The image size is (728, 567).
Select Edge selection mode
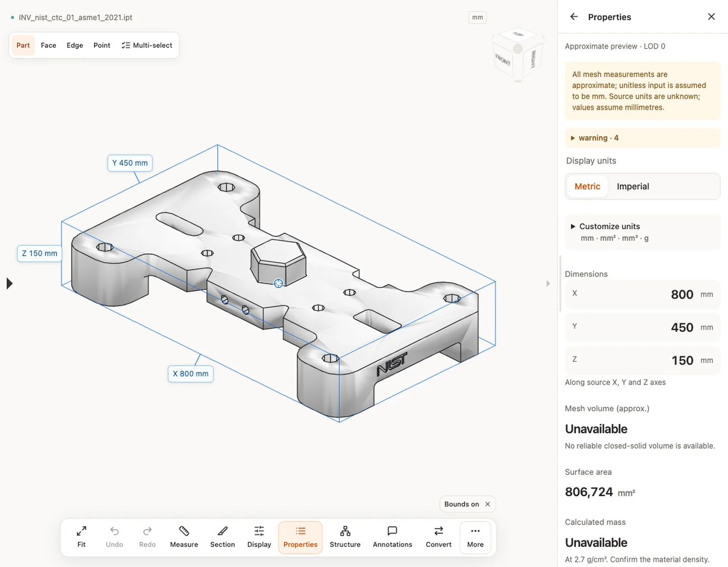[75, 46]
